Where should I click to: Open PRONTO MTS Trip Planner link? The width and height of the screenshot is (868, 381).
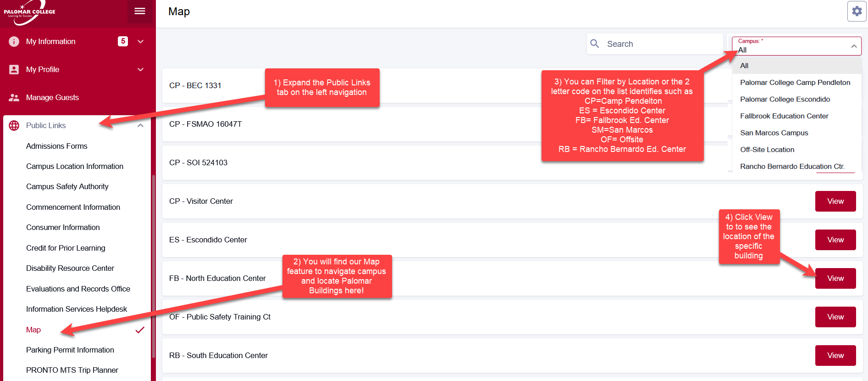click(72, 370)
